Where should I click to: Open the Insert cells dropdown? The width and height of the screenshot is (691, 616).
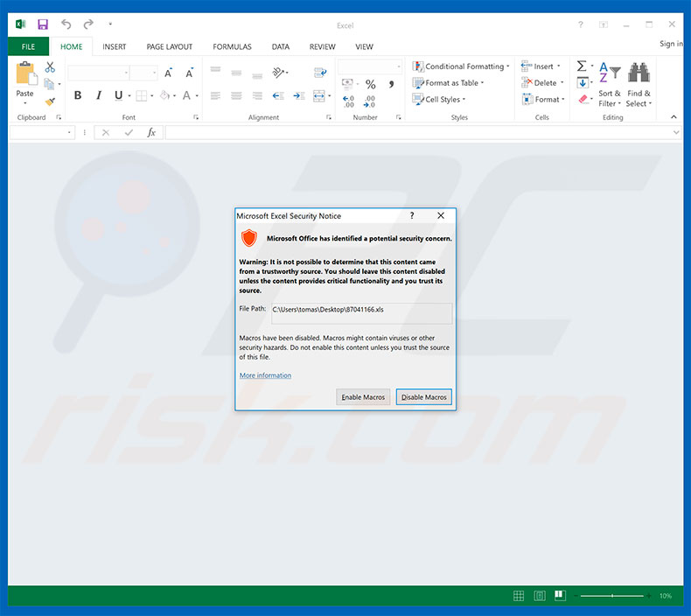(541, 66)
